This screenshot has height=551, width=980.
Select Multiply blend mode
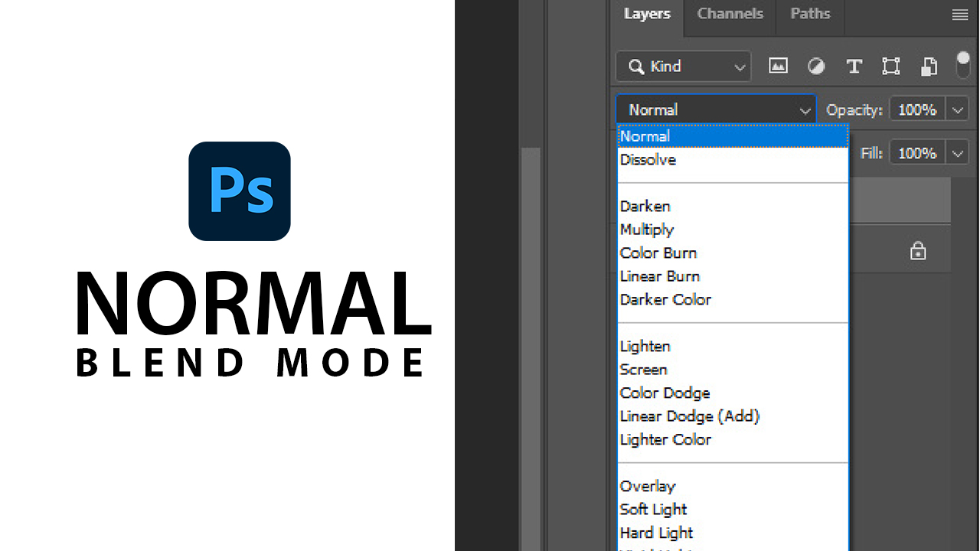coord(647,230)
